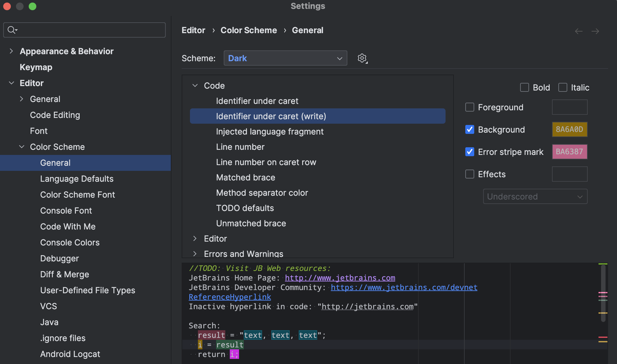Expand the Errors and Warnings node
Image resolution: width=617 pixels, height=364 pixels.
click(x=195, y=254)
